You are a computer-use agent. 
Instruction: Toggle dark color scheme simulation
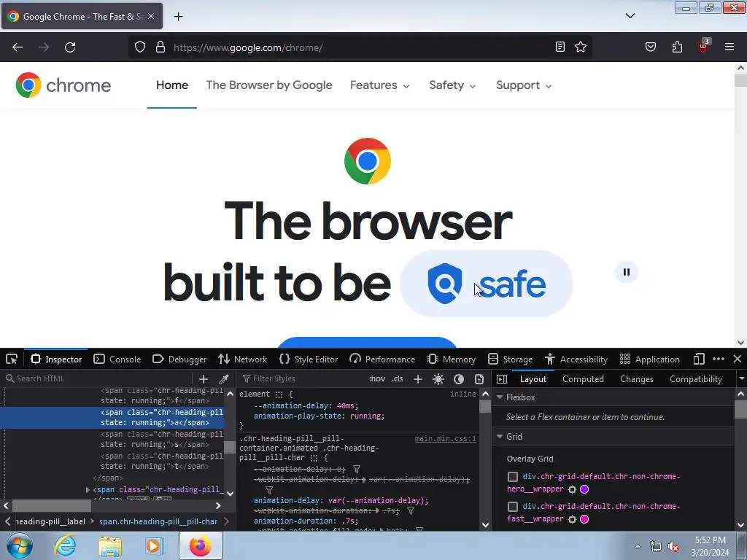pyautogui.click(x=459, y=379)
